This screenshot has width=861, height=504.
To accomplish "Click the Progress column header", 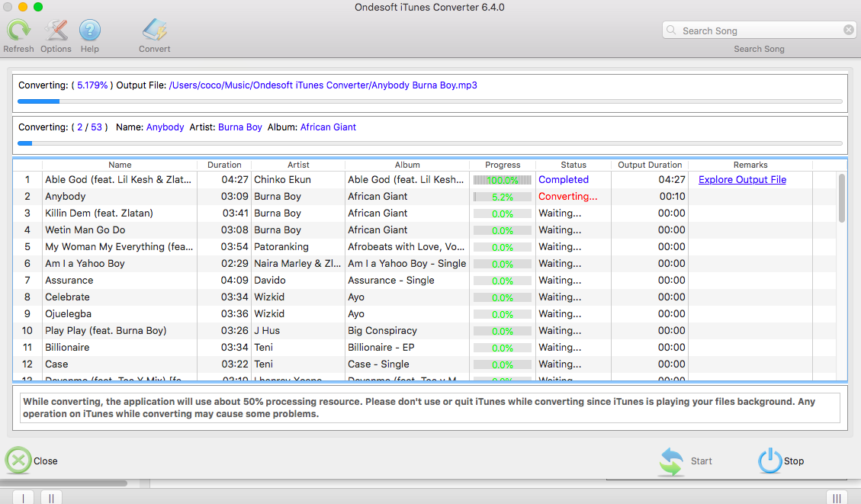I will click(503, 165).
